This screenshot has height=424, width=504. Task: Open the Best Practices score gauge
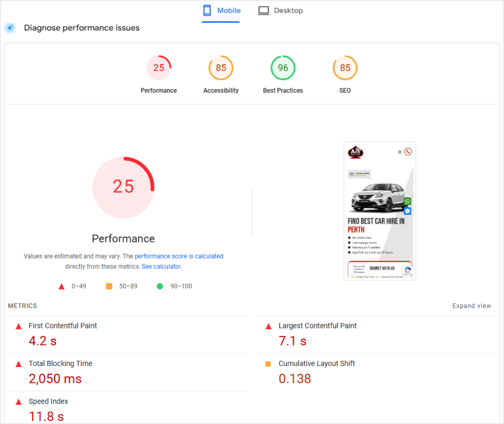pyautogui.click(x=283, y=68)
